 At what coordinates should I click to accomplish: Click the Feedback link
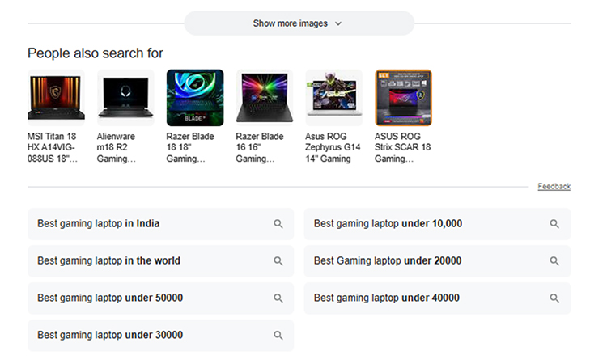coord(554,187)
